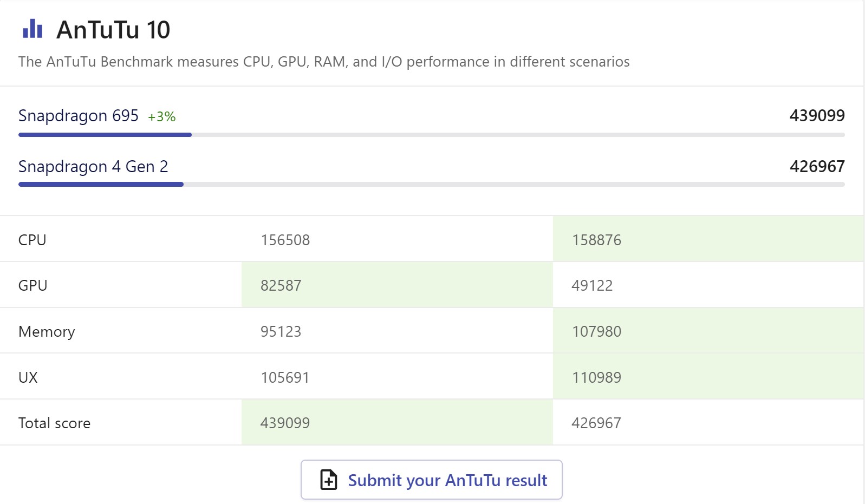Select the Memory row label

tap(47, 331)
